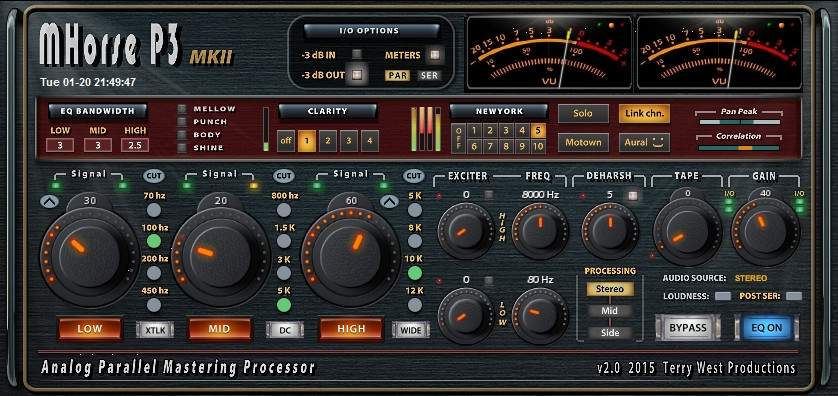Click the CUT icon above 800 hz

[x=284, y=175]
